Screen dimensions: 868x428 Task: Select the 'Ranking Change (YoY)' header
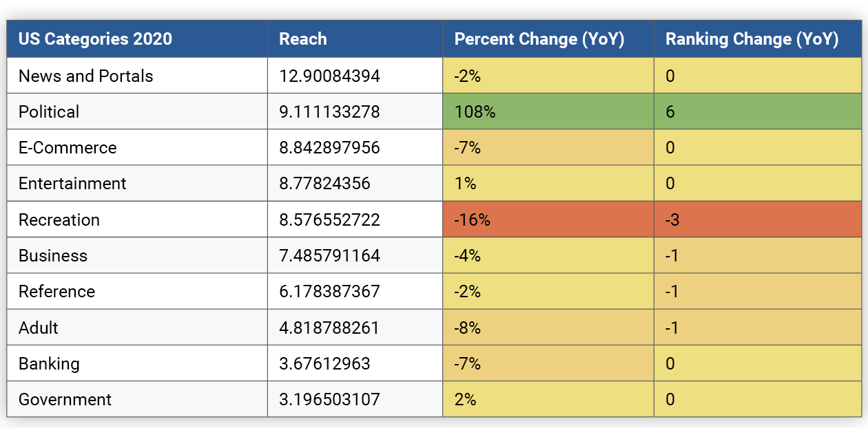coord(752,39)
